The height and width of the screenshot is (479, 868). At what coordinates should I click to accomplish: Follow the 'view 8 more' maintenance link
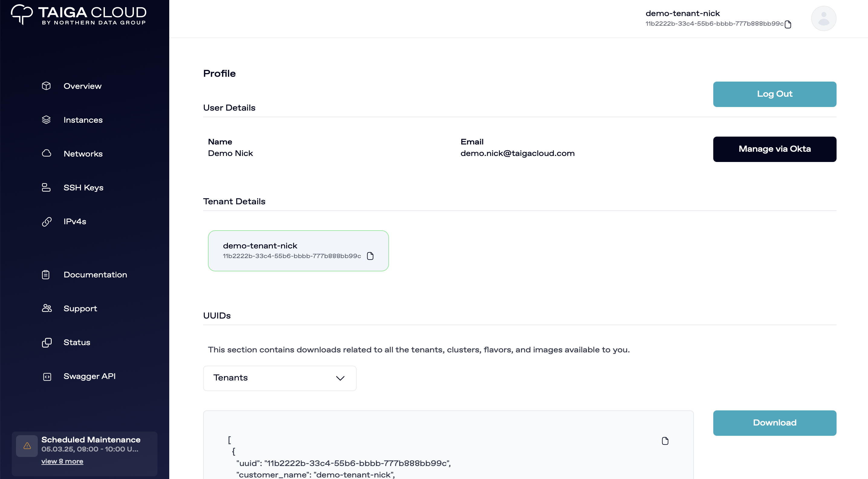click(62, 461)
